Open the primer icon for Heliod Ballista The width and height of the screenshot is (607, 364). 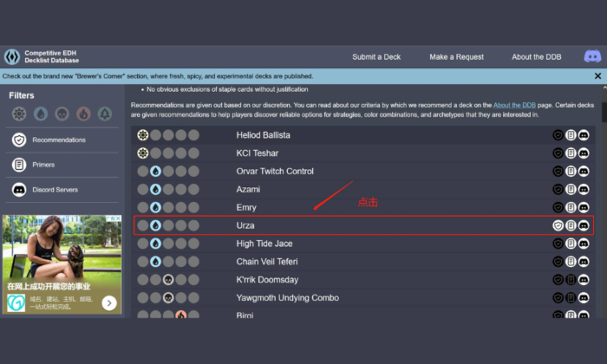point(571,135)
